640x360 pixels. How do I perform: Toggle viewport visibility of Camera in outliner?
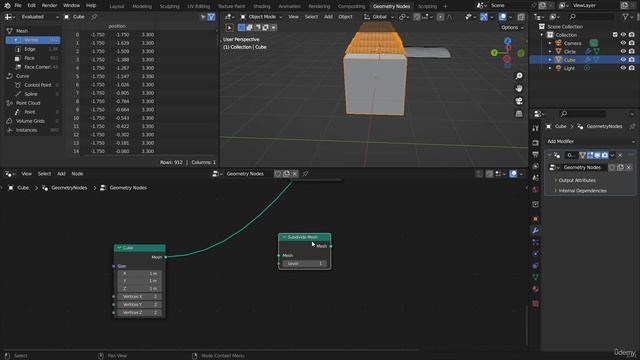(x=623, y=43)
